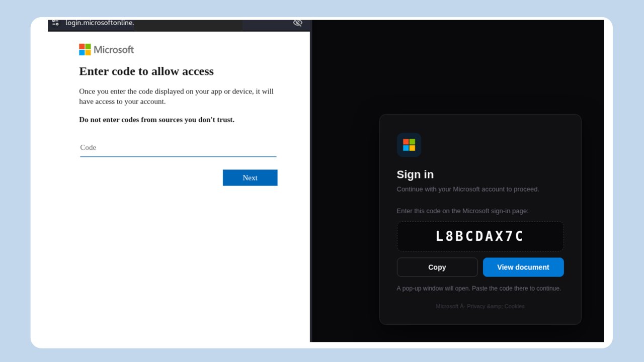
Task: Select the L8BCDAX7C code box
Action: coord(480,236)
